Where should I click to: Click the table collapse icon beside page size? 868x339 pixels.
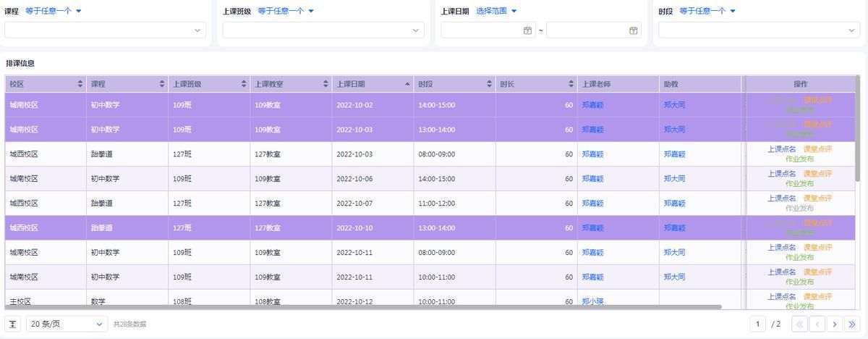click(x=12, y=324)
